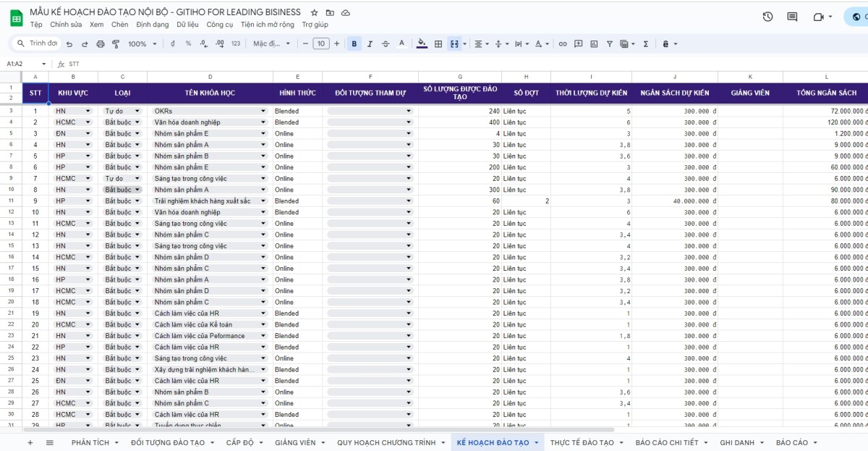This screenshot has height=451, width=868.
Task: Open the all sheets list icon
Action: click(x=50, y=442)
